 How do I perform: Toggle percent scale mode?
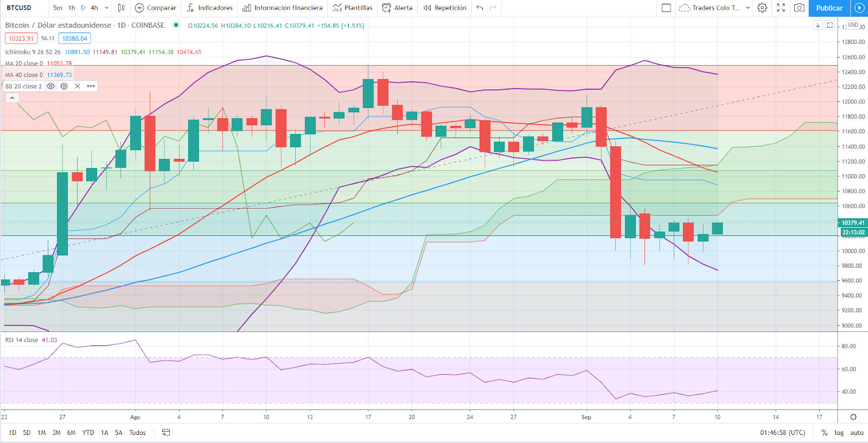coord(825,432)
